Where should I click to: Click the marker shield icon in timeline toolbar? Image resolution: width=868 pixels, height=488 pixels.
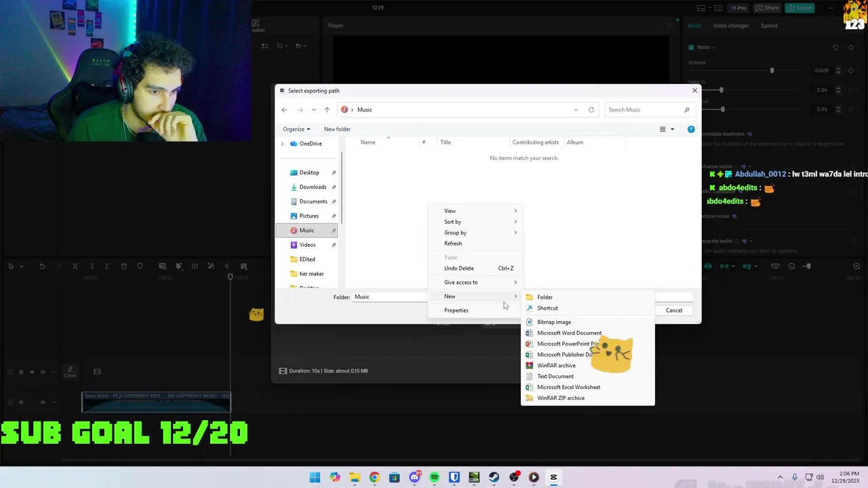pos(140,266)
